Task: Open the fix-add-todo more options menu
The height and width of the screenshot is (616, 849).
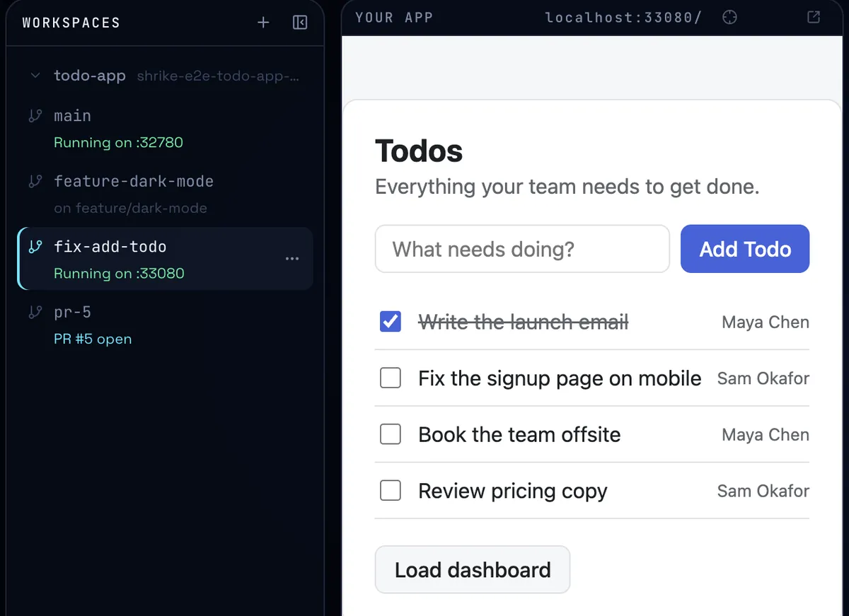Action: coord(292,259)
